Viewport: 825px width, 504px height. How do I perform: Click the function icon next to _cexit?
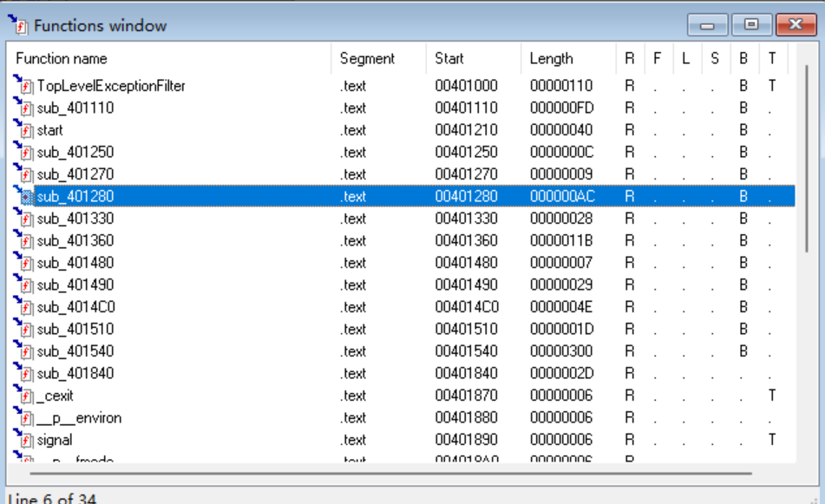[23, 394]
